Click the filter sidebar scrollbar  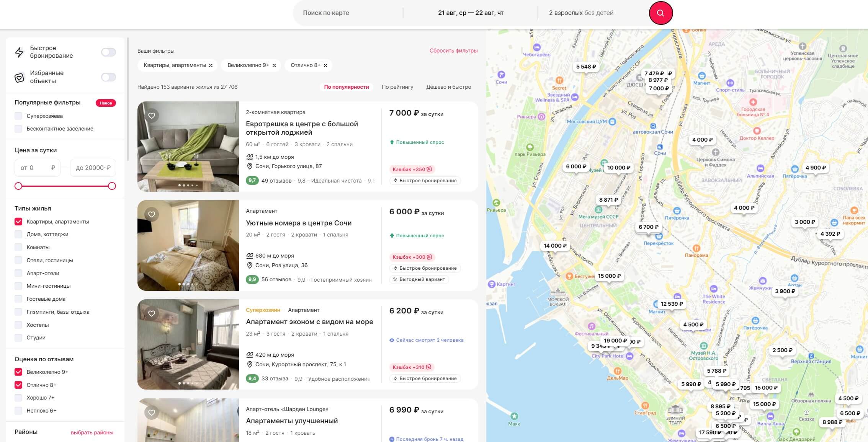point(128,99)
